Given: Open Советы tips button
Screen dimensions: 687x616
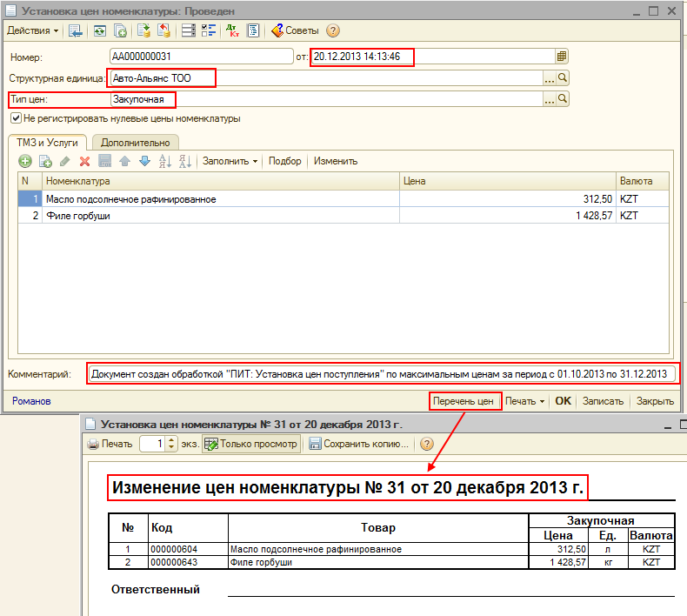Looking at the screenshot, I should tap(295, 30).
